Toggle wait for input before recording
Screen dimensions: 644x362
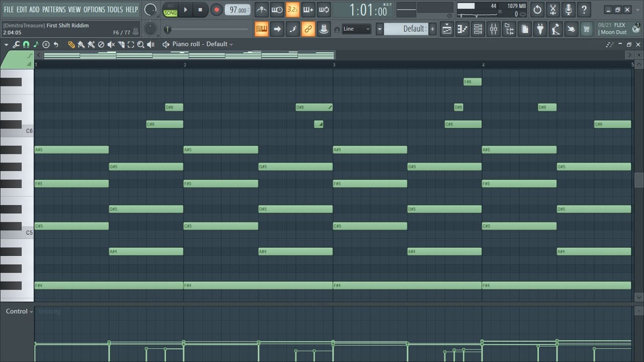coord(277,10)
